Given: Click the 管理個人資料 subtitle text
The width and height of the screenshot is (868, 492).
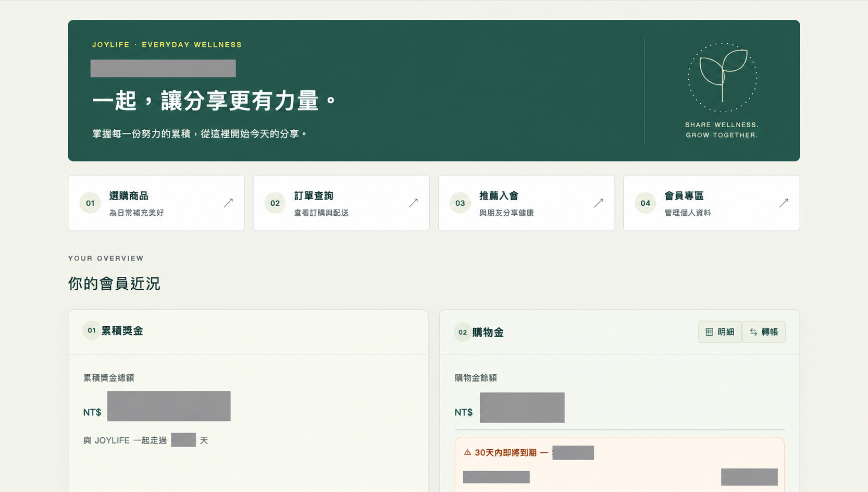Looking at the screenshot, I should point(688,213).
